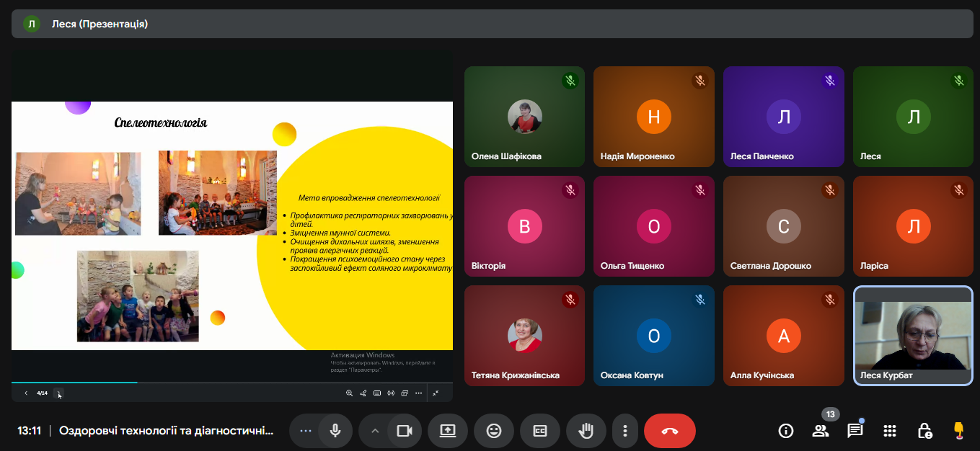Viewport: 980px width, 451px height.
Task: Expand video settings chevron next to camera
Action: [x=374, y=431]
